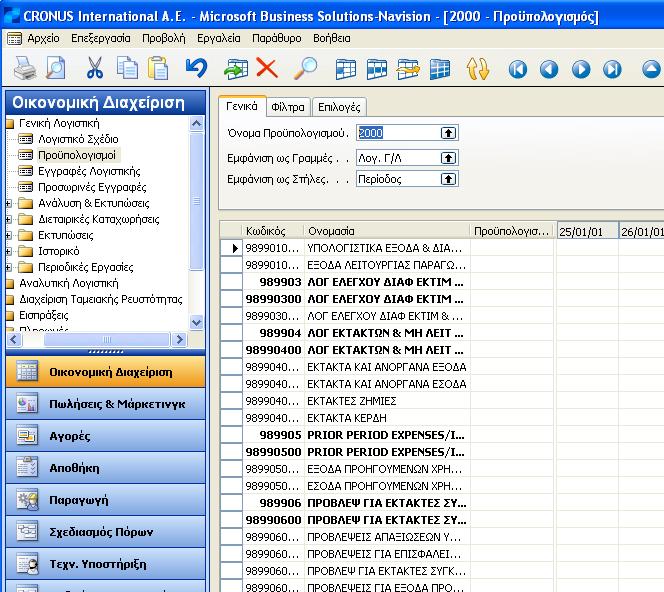This screenshot has width=664, height=592.
Task: Click the tree horizontal scroll-right arrow
Action: (x=180, y=340)
